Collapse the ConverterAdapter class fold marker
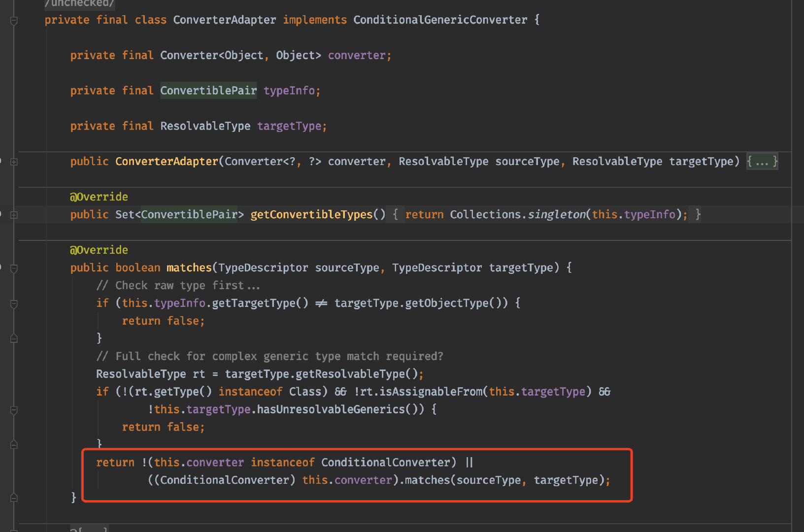Screen dimensions: 804x532 [x=14, y=21]
